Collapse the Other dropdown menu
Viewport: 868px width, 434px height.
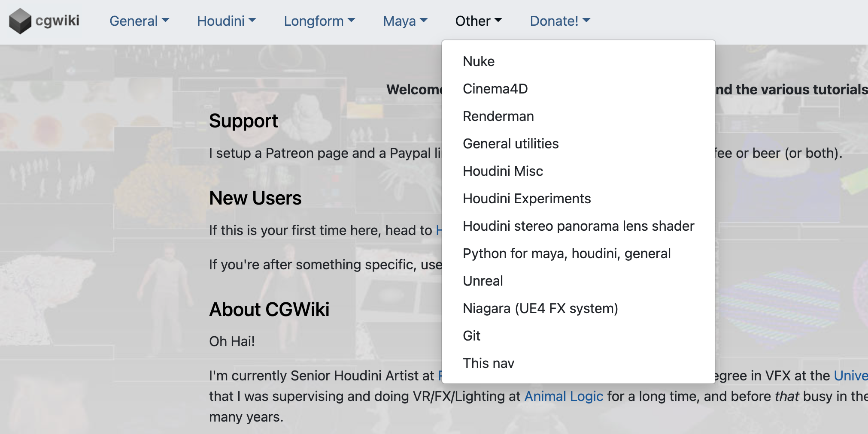[x=479, y=21]
